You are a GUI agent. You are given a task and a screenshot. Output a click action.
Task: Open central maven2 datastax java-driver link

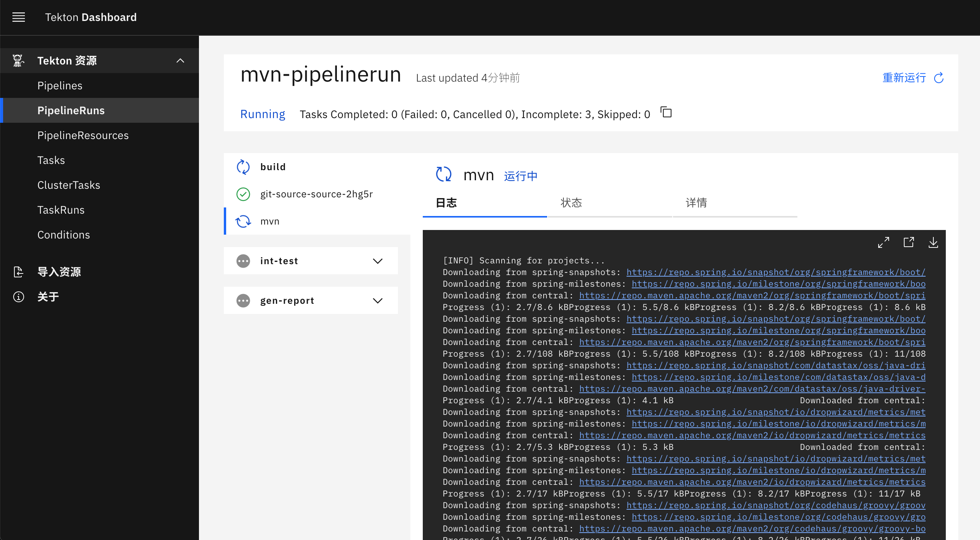tap(752, 389)
